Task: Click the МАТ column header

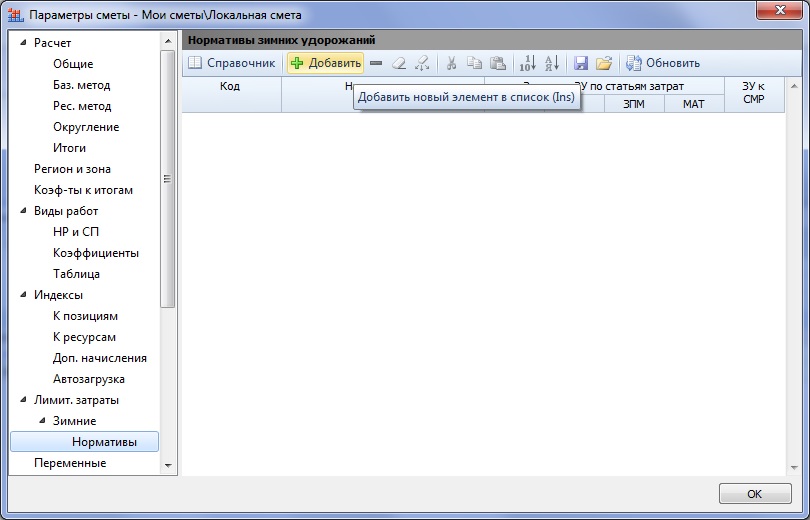Action: tap(694, 104)
